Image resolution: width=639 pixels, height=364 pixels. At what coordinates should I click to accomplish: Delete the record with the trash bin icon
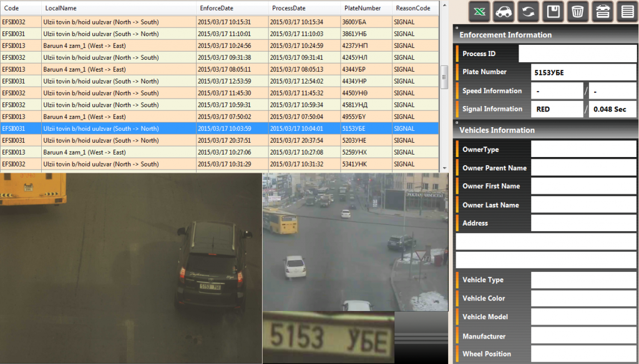pos(578,11)
